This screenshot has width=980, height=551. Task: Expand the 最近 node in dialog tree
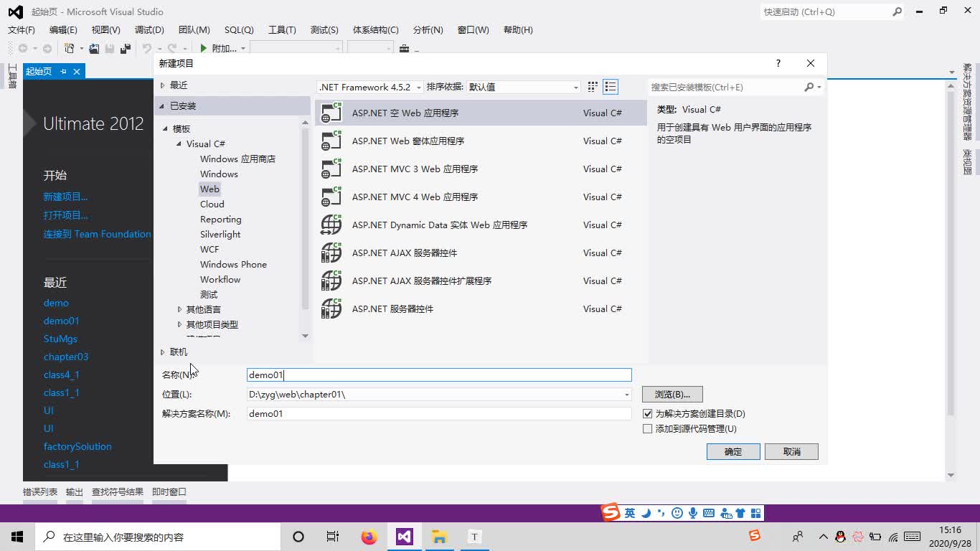point(163,85)
